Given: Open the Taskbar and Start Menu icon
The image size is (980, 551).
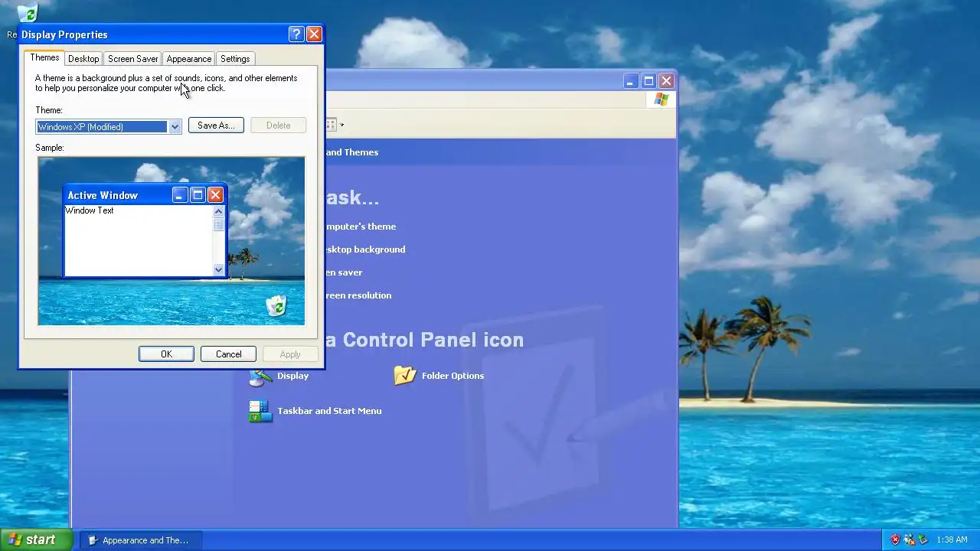Looking at the screenshot, I should 260,411.
